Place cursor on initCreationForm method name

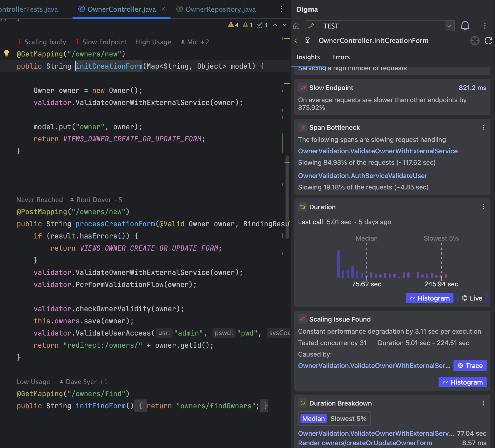tap(109, 66)
